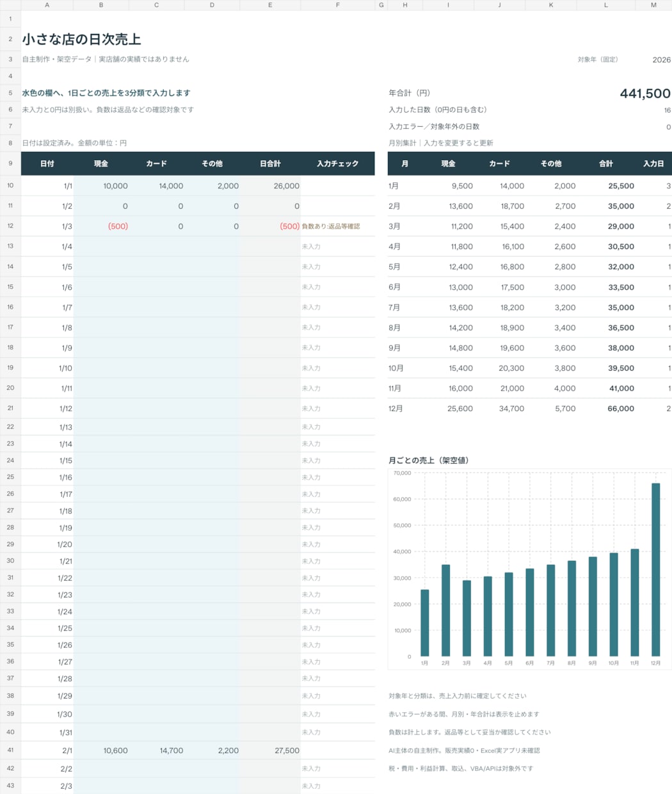The height and width of the screenshot is (794, 672).
Task: Click the 5月 row label in the monthly table
Action: pos(395,267)
